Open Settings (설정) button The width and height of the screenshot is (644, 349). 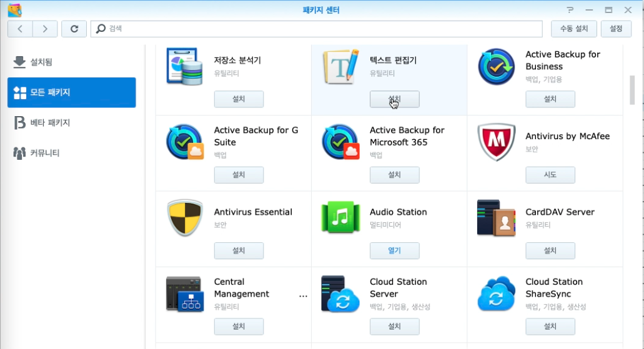pyautogui.click(x=616, y=29)
